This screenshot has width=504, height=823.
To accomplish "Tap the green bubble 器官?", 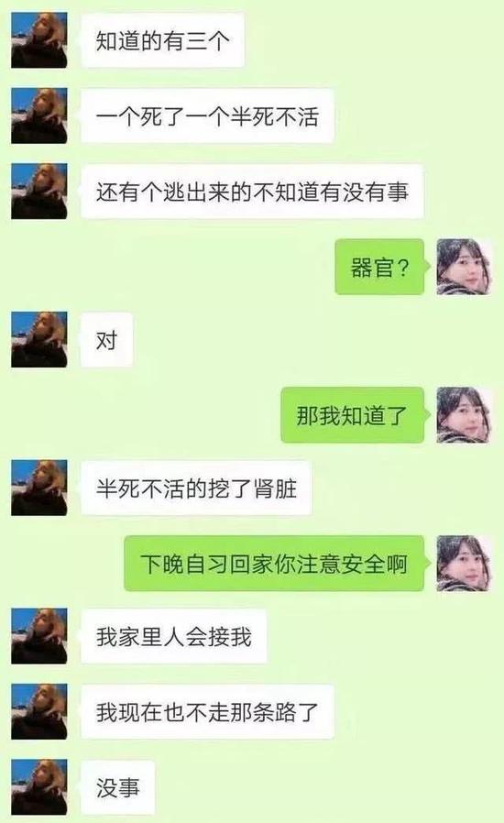I will click(x=379, y=267).
